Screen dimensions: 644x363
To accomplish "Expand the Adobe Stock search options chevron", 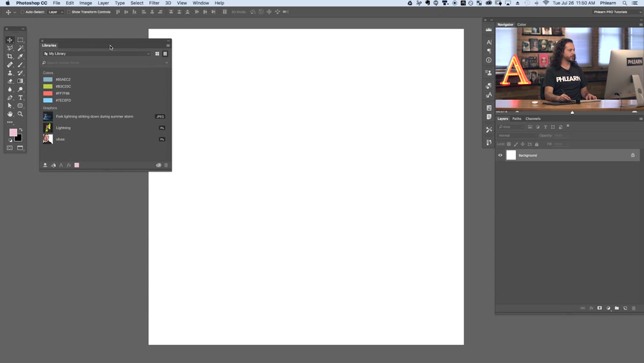I will [166, 63].
